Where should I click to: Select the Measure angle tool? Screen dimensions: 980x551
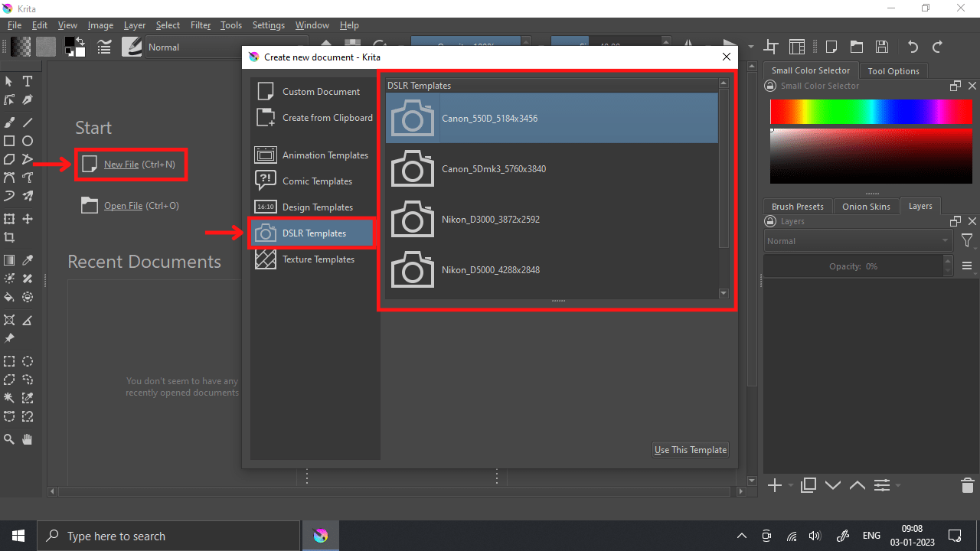pyautogui.click(x=28, y=320)
